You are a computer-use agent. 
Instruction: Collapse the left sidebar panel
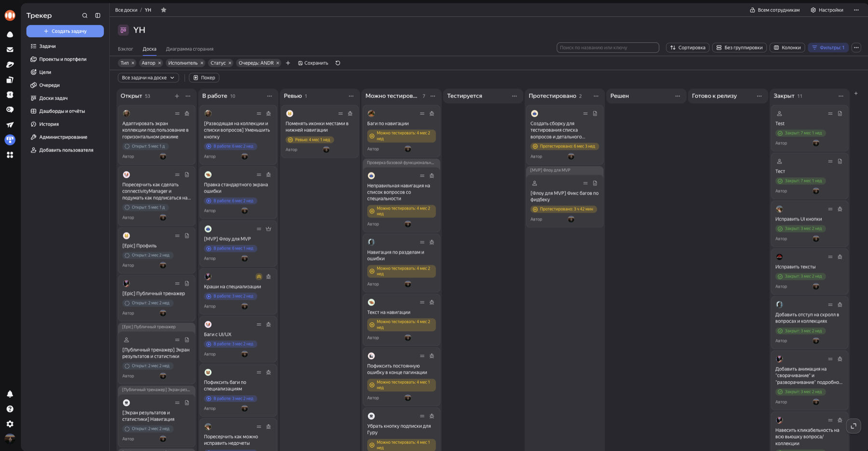coord(98,15)
